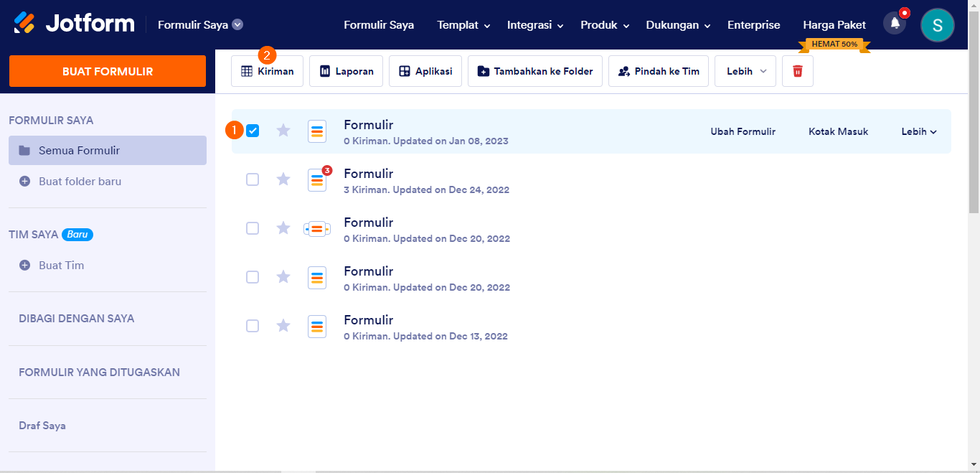Open the Enterprise menu item
Screen dimensions: 980x473
tap(753, 25)
